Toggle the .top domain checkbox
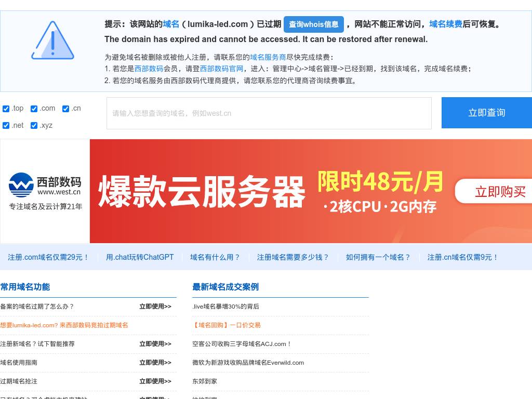 point(6,109)
